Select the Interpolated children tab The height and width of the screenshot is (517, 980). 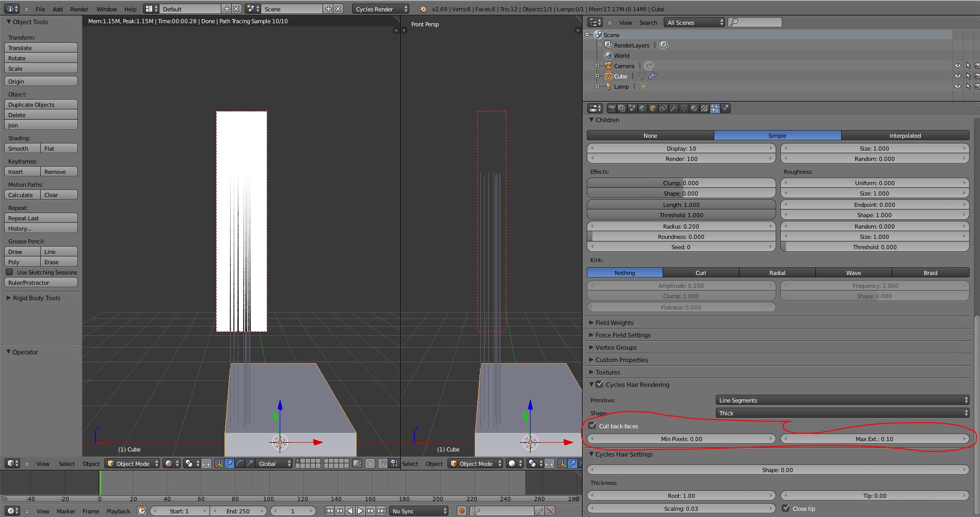(905, 135)
